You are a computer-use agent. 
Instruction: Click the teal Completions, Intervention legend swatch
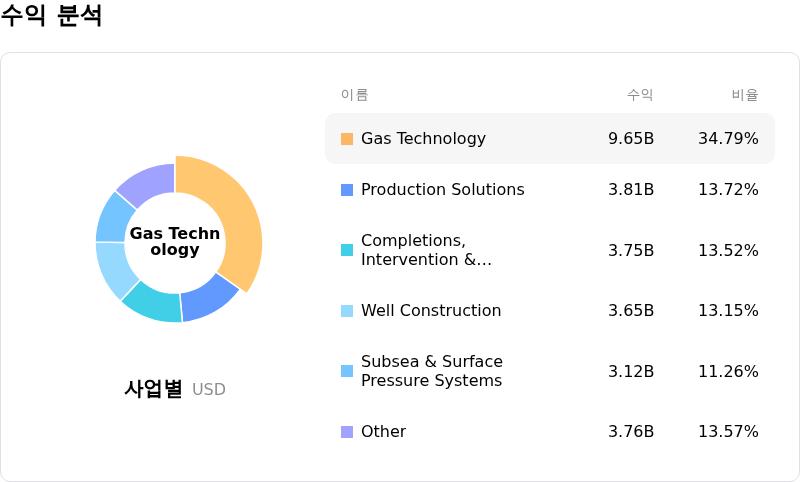(x=347, y=250)
